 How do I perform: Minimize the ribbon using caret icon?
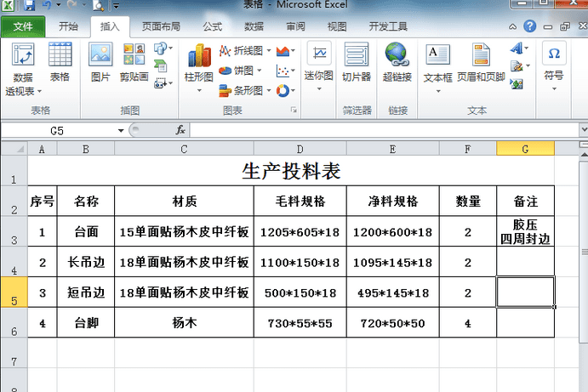pyautogui.click(x=512, y=26)
